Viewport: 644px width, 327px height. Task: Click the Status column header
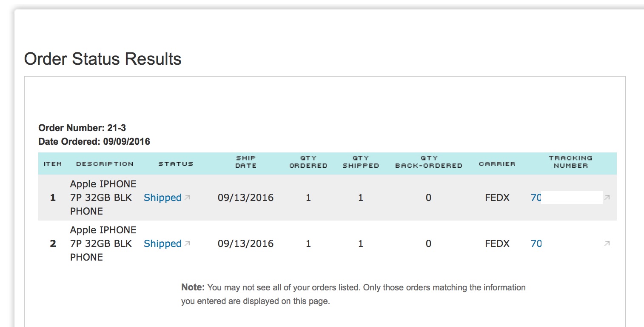tap(176, 164)
